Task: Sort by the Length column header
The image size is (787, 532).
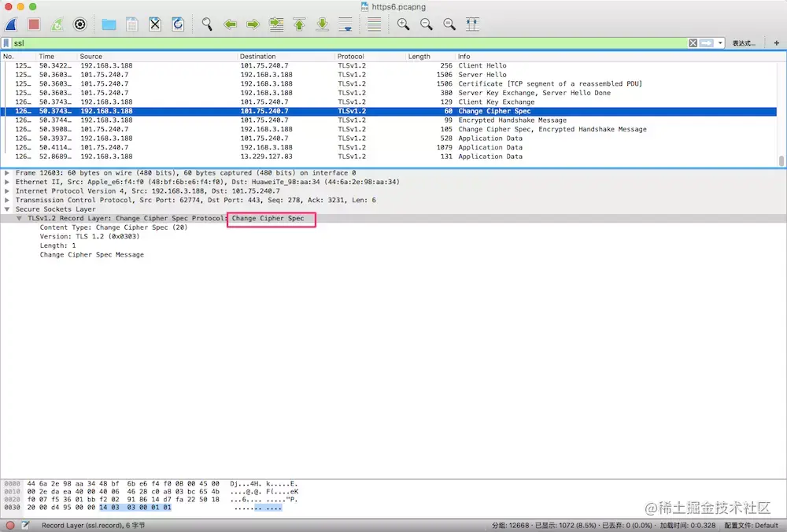Action: click(430, 56)
